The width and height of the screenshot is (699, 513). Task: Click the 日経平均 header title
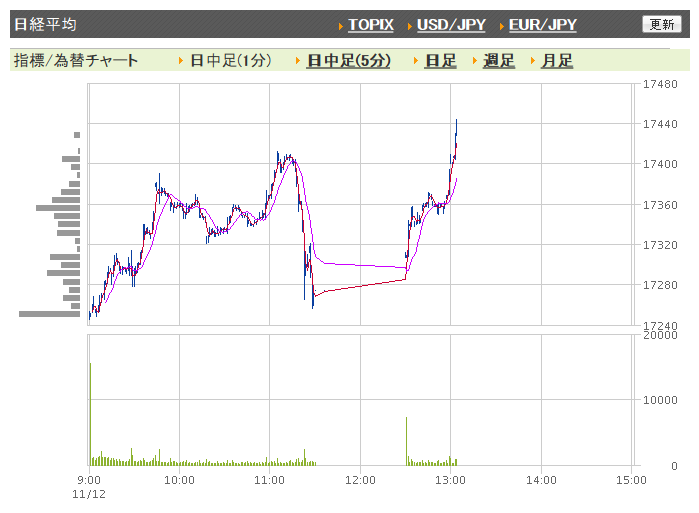[45, 24]
